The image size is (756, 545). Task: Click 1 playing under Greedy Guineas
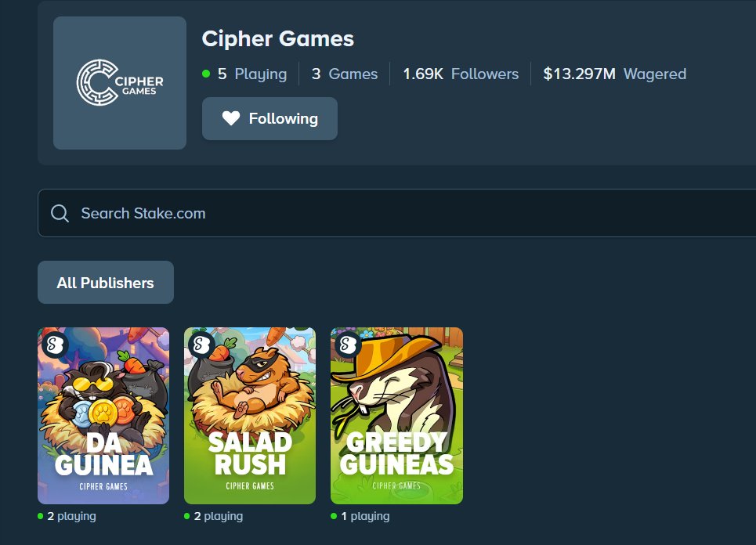click(x=365, y=516)
